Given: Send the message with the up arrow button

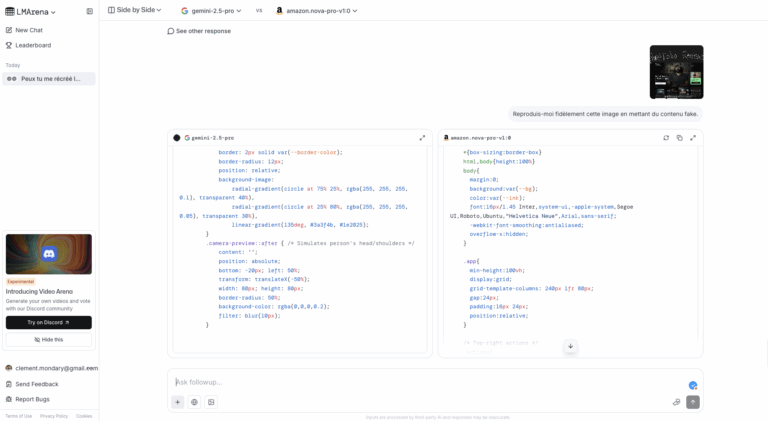Looking at the screenshot, I should pos(693,402).
